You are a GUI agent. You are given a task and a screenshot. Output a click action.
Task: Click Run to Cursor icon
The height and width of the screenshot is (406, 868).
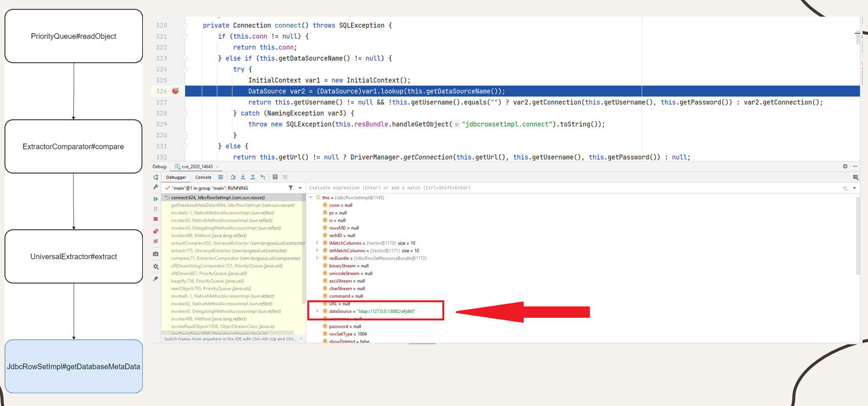point(263,177)
